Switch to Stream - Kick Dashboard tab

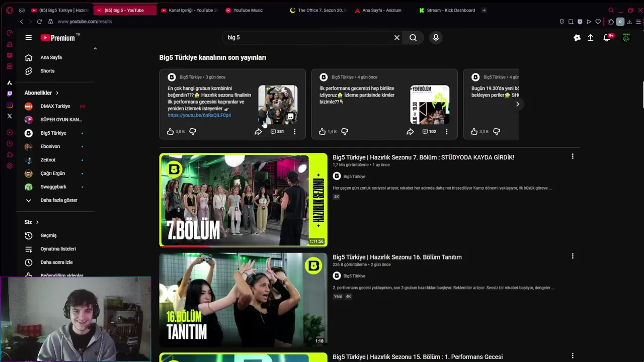coord(447,10)
